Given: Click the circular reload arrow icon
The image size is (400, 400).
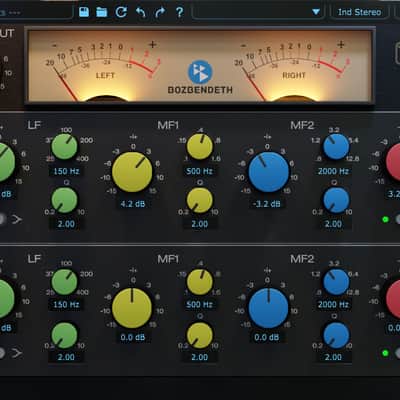Looking at the screenshot, I should 121,12.
